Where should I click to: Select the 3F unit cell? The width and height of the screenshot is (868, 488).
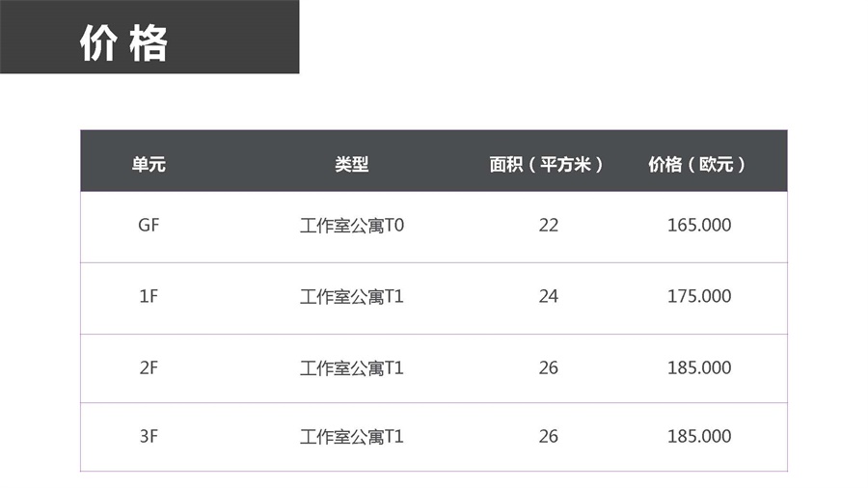click(x=149, y=437)
